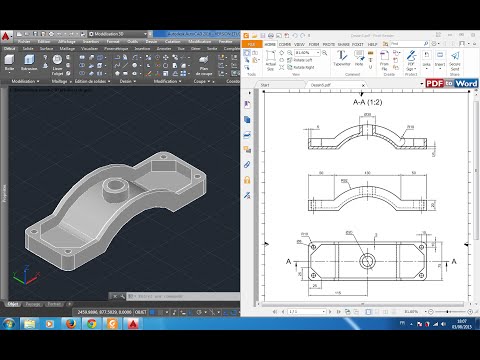This screenshot has width=480, height=360.
Task: Click the From File create icon in Foxit
Action: click(x=384, y=61)
